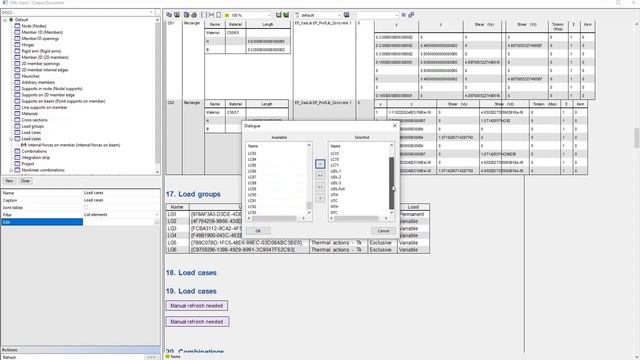Screen dimensions: 640x360
Task: Click the table icon right of zoom dropdown
Action: [279, 15]
